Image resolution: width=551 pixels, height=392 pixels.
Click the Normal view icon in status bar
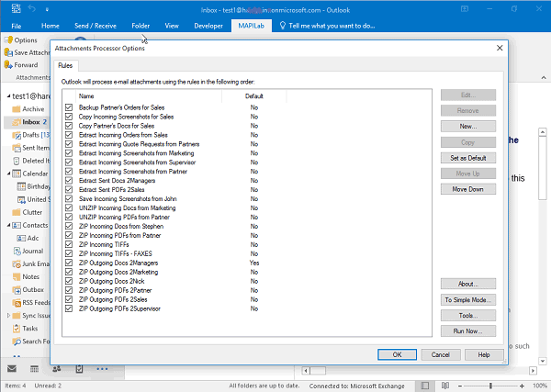(425, 386)
